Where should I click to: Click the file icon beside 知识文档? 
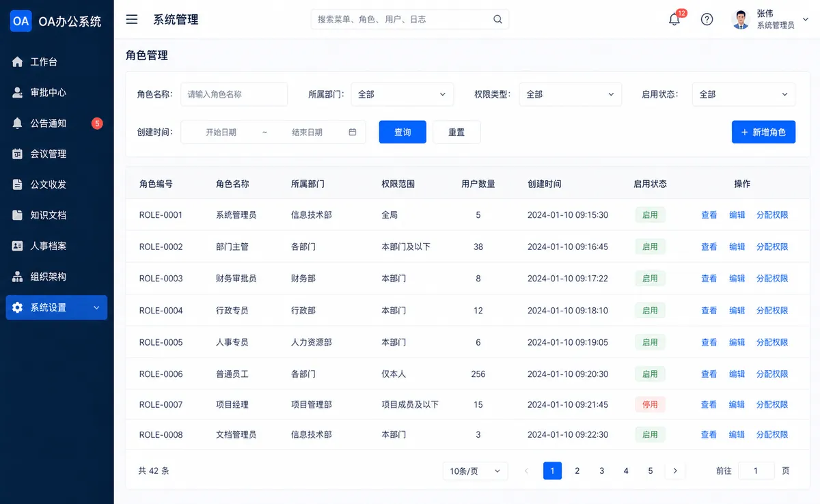coord(18,215)
